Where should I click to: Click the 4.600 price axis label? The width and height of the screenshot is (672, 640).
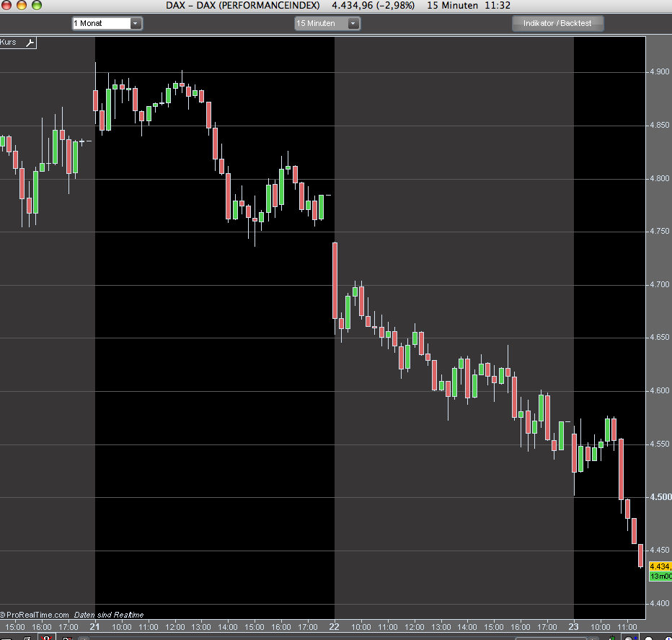659,390
